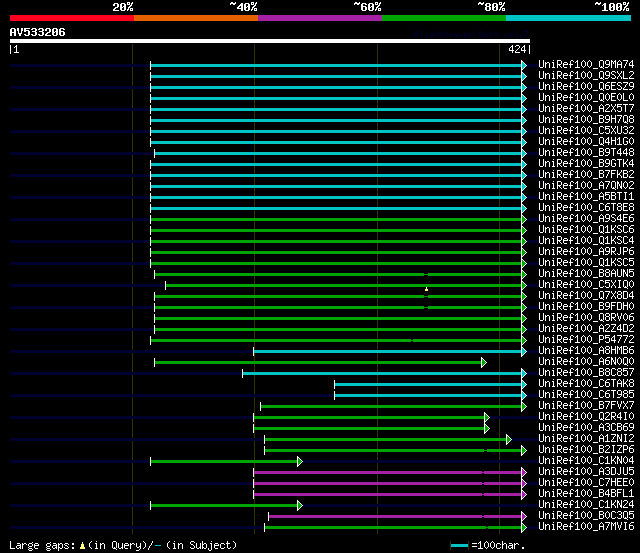
Task: Click the yellow query-gap marker on C5XIQ0 row
Action: click(427, 289)
